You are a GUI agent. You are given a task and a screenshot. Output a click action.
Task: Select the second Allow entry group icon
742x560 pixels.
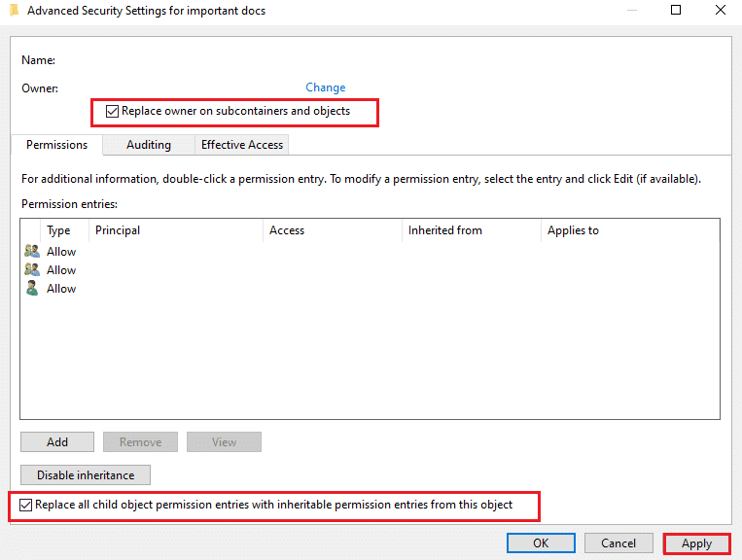[32, 269]
